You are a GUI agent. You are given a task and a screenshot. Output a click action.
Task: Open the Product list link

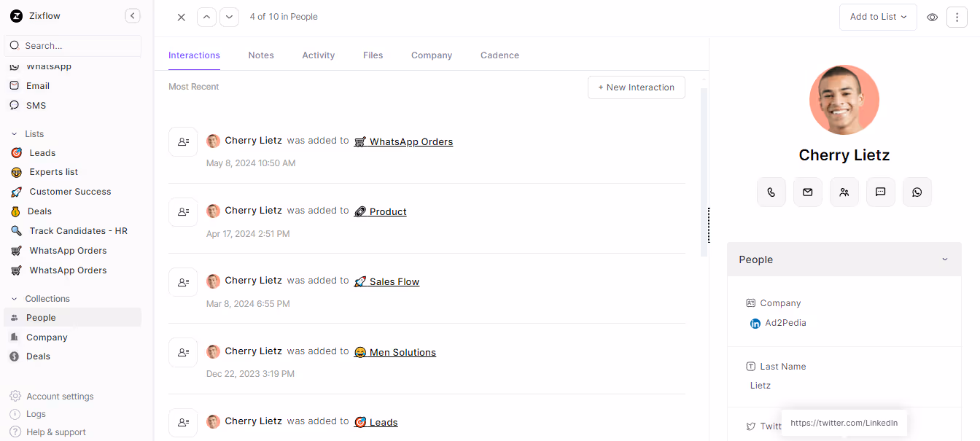[x=380, y=211]
